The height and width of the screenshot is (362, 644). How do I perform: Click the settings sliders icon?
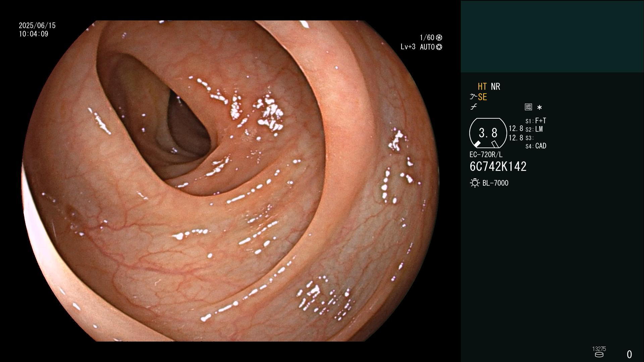(528, 107)
